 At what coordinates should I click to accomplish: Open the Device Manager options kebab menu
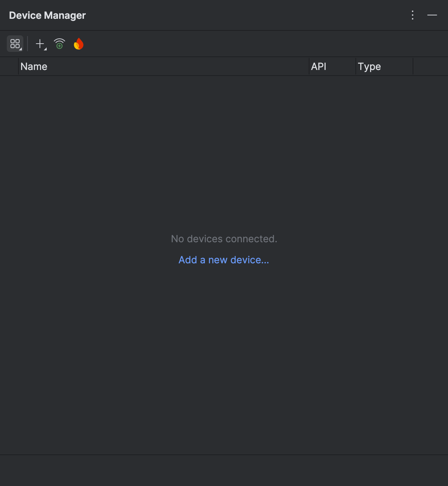[x=412, y=15]
